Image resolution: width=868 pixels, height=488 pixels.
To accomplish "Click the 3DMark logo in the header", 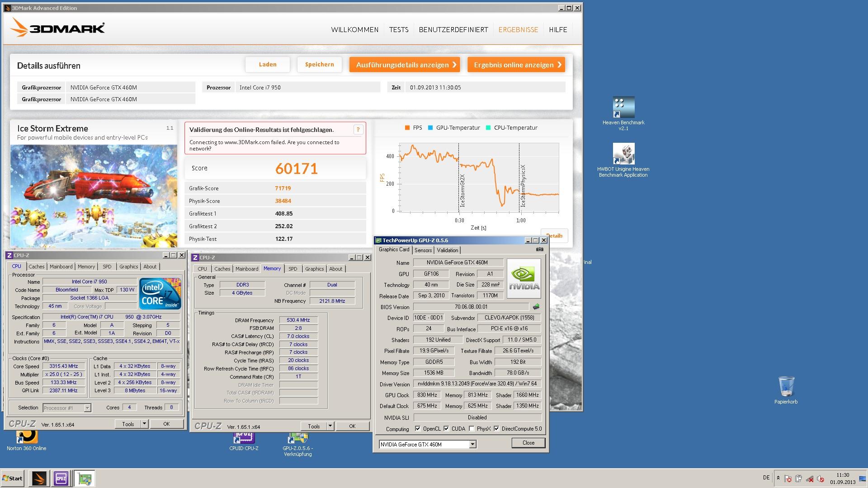I will tap(57, 28).
